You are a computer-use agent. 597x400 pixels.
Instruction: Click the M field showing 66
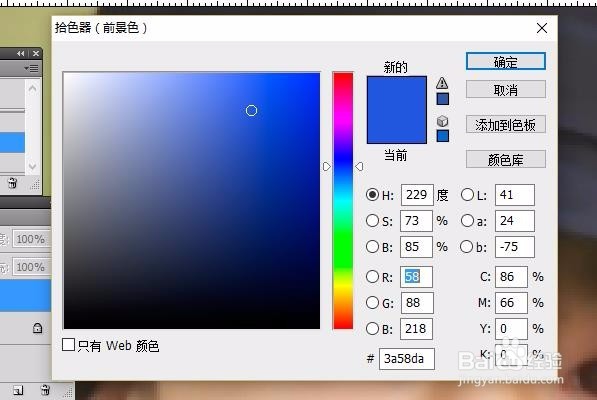click(x=511, y=303)
